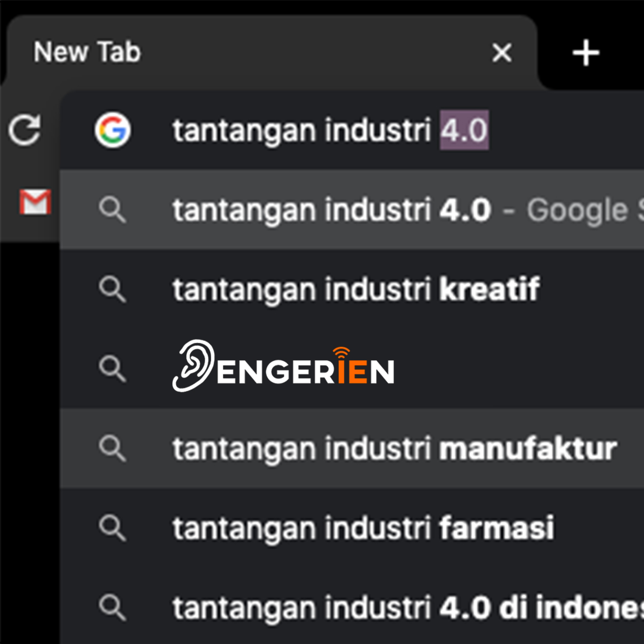644x644 pixels.
Task: Click the address bar text 'tantangan industri 4.0'
Action: point(331,130)
